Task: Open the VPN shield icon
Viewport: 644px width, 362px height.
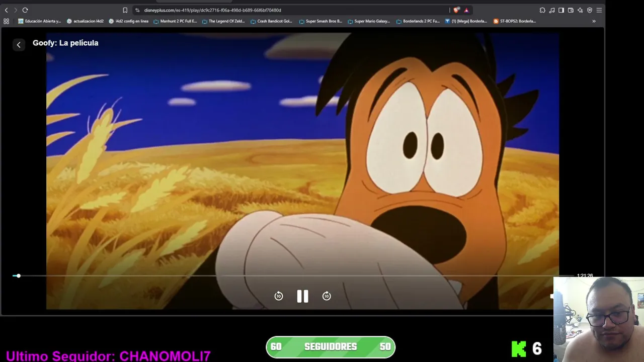Action: (590, 10)
